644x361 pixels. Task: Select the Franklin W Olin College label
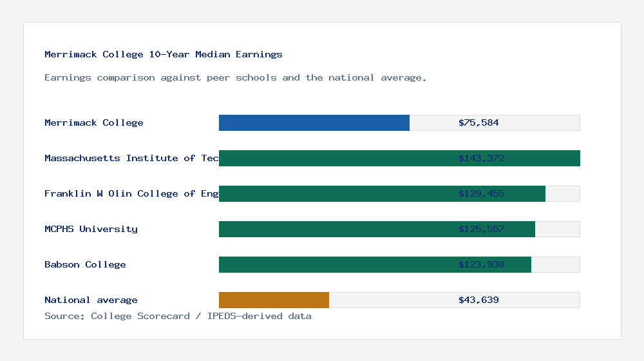(x=131, y=193)
